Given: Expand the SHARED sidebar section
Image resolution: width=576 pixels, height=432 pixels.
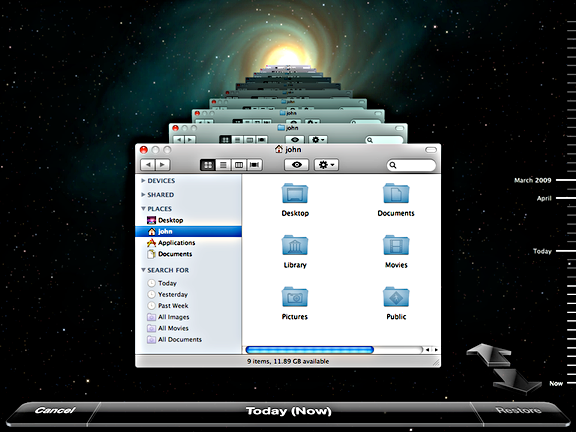Looking at the screenshot, I should click(x=143, y=195).
